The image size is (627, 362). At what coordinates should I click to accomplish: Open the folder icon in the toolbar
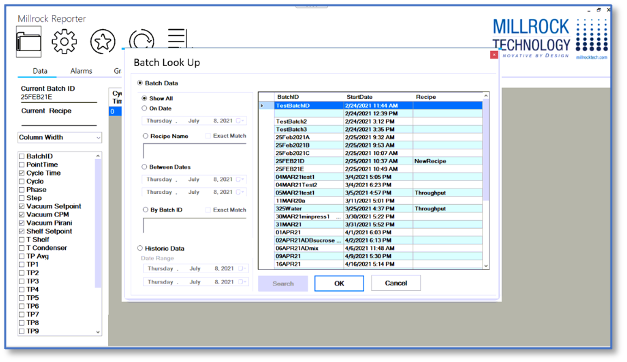[x=28, y=42]
